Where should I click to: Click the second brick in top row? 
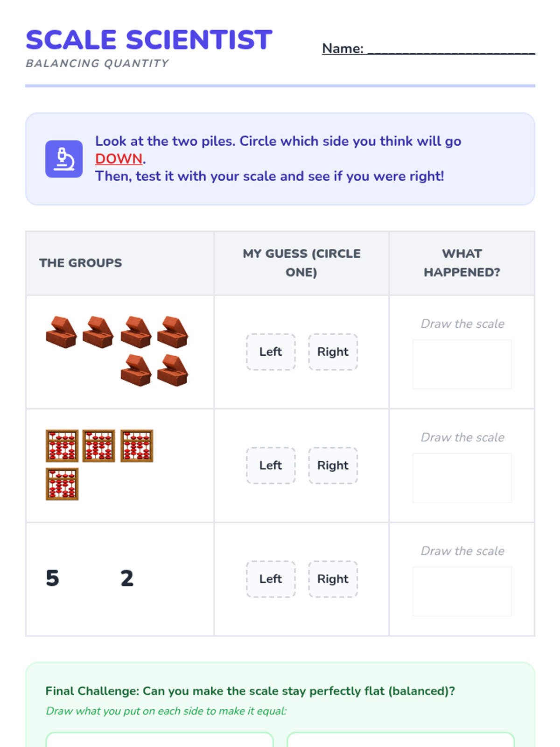click(x=98, y=332)
